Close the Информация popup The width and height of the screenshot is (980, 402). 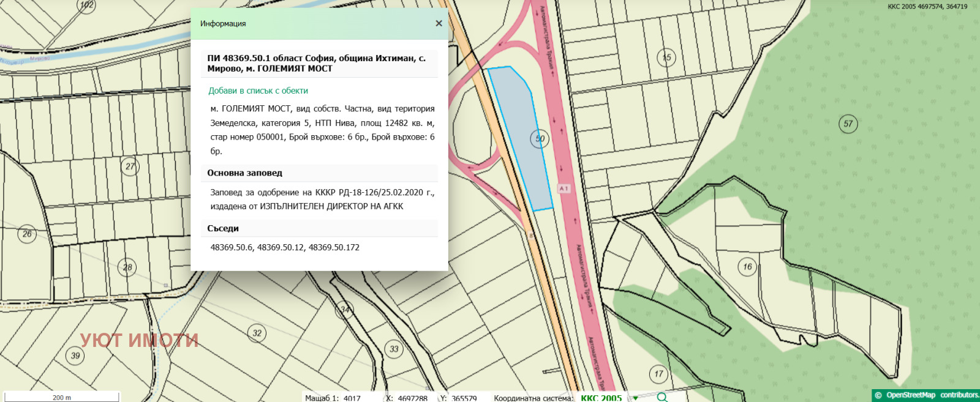(x=439, y=23)
